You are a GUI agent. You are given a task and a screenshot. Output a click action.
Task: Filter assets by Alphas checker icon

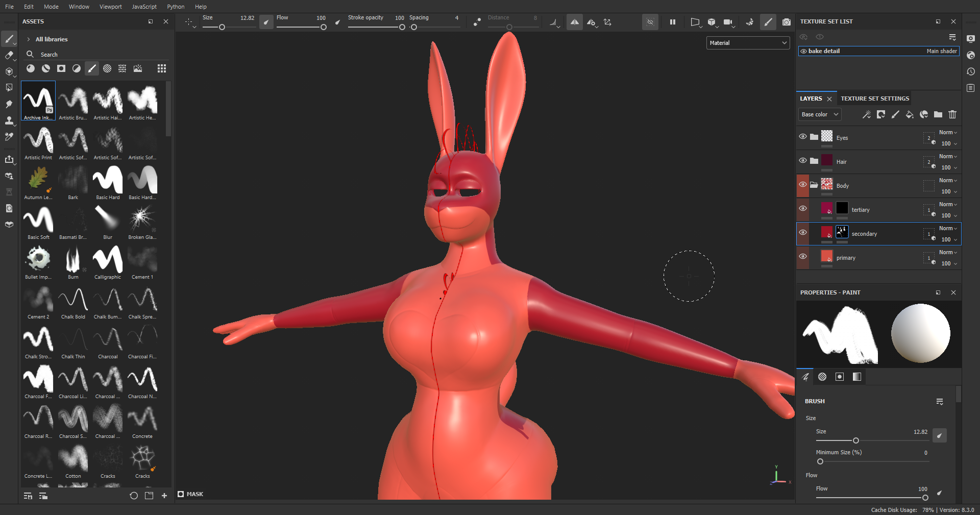click(x=107, y=68)
